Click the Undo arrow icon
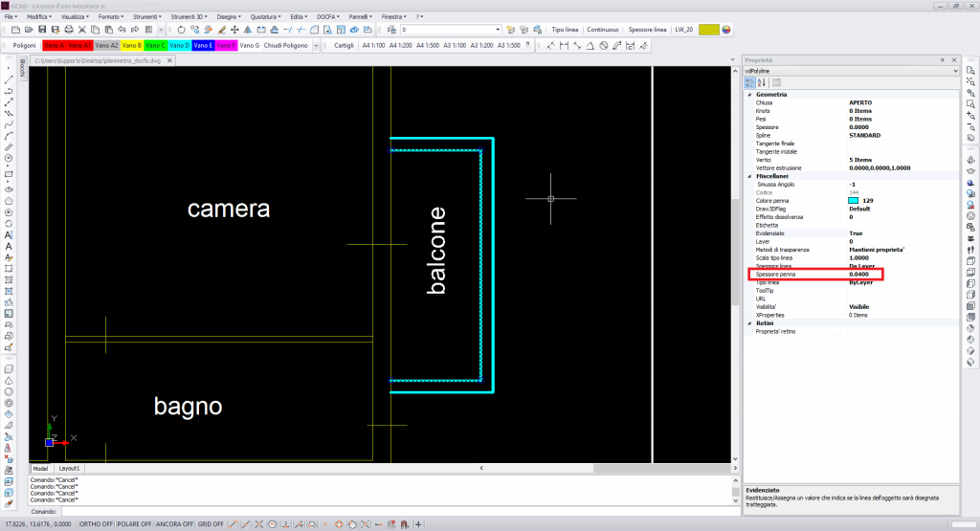Image resolution: width=980 pixels, height=531 pixels. tap(122, 30)
